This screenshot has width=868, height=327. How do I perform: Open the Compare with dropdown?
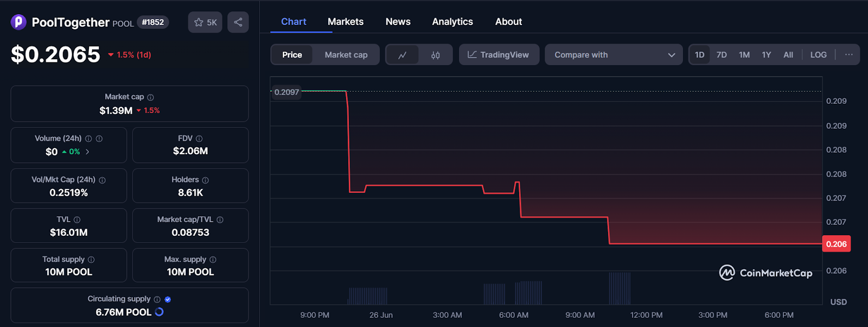[x=614, y=55]
